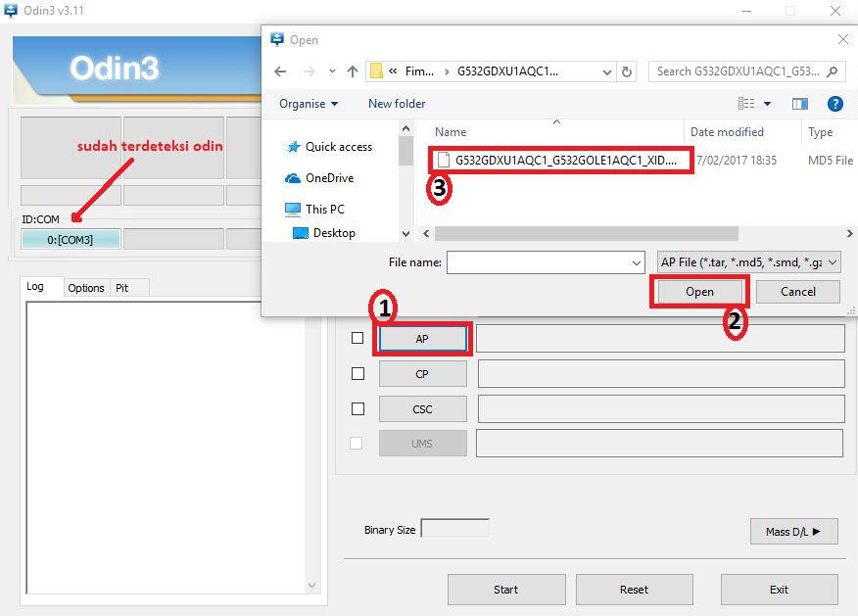Select OneDrive in navigation pane
Viewport: 858px width, 616px height.
point(320,178)
